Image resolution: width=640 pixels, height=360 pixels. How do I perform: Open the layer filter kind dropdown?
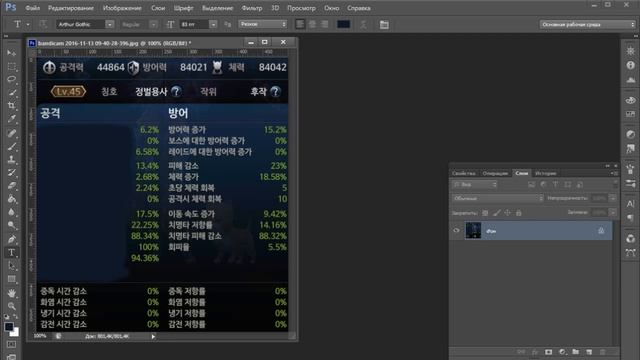tap(474, 185)
